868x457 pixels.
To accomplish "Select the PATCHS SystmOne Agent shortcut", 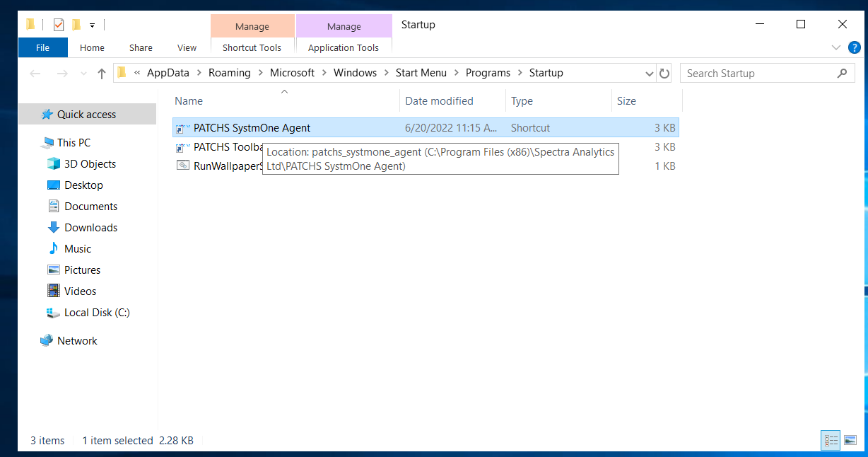I will tap(426, 128).
